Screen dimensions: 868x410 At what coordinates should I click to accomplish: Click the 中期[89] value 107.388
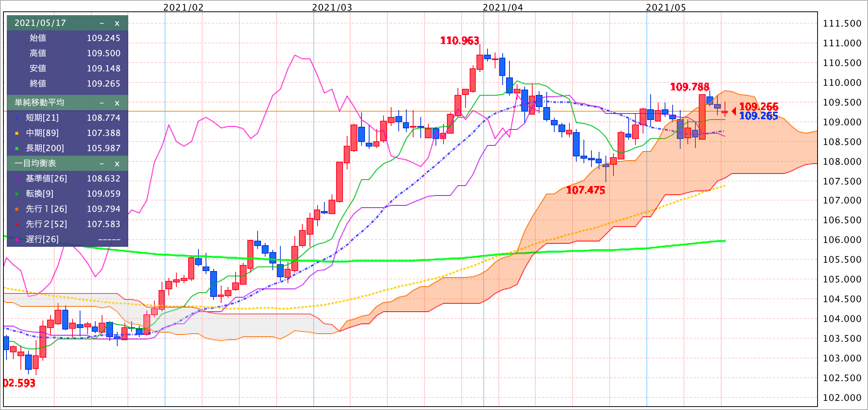(104, 133)
